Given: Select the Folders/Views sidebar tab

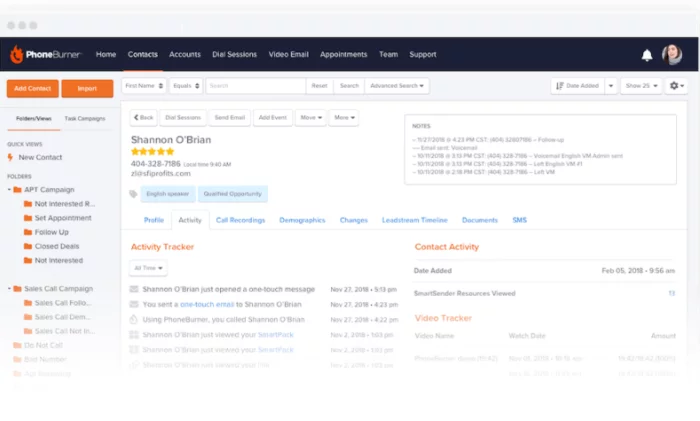Looking at the screenshot, I should tap(33, 119).
